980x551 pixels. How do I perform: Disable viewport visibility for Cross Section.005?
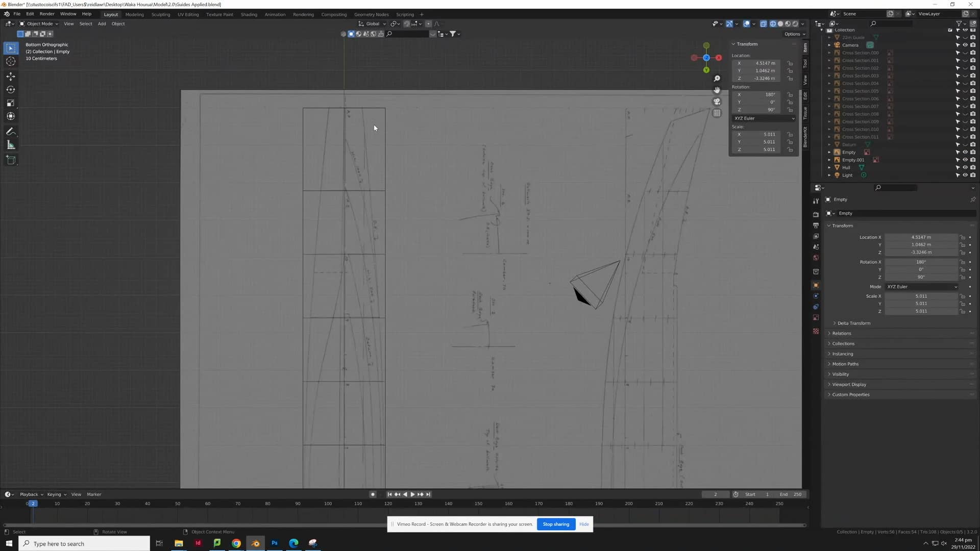(x=965, y=91)
